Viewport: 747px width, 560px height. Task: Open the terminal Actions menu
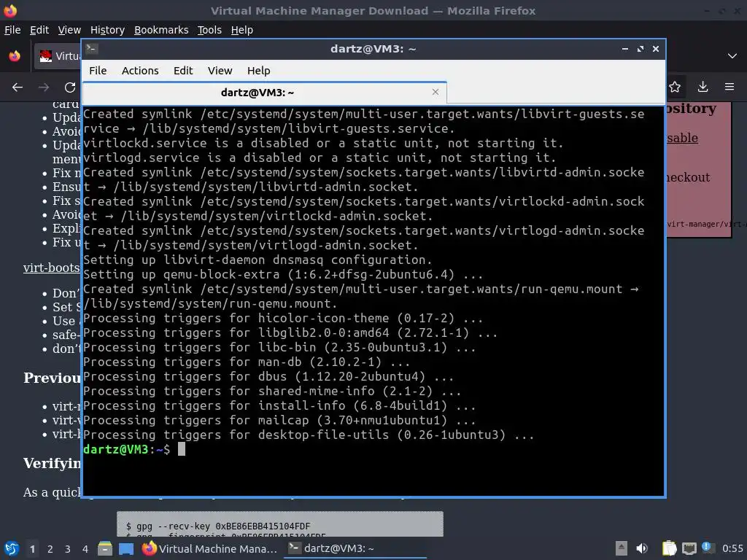point(140,71)
